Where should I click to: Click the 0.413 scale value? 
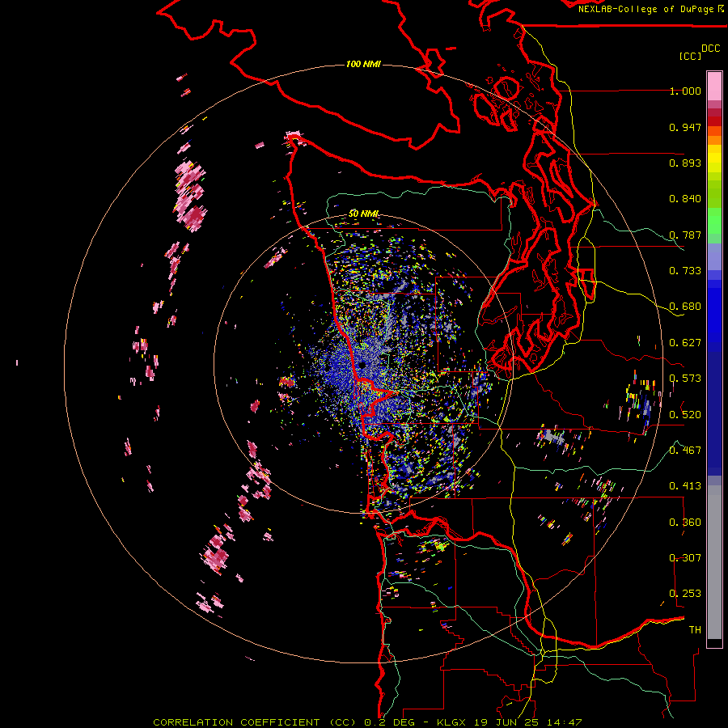tap(685, 486)
